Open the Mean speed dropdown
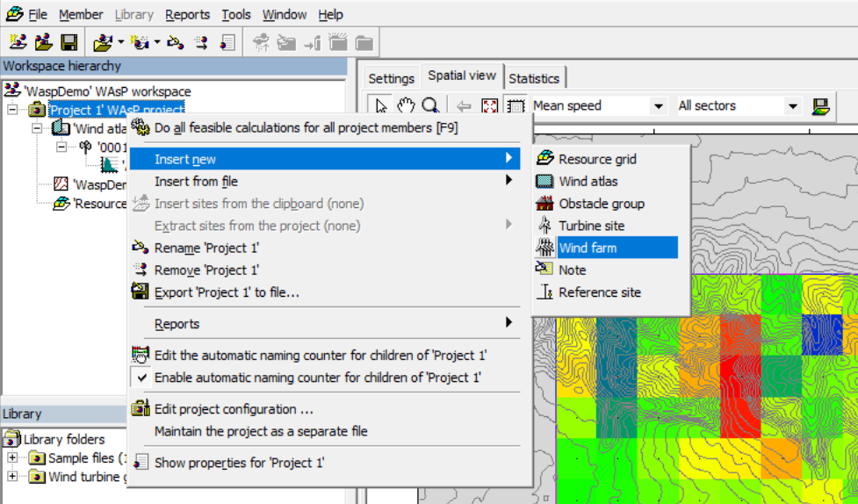The width and height of the screenshot is (858, 504). click(x=658, y=106)
